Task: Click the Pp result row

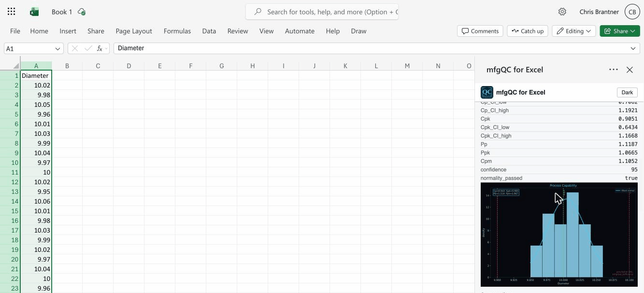Action: click(559, 144)
